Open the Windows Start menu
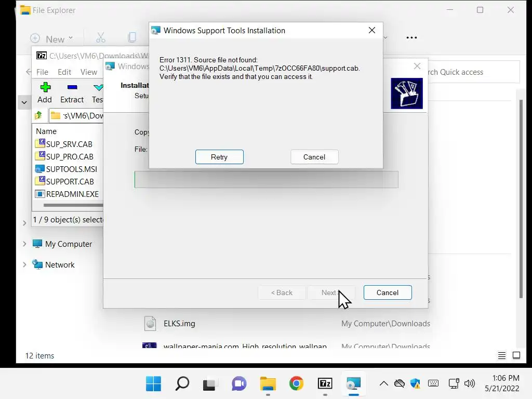The height and width of the screenshot is (399, 532). [153, 384]
